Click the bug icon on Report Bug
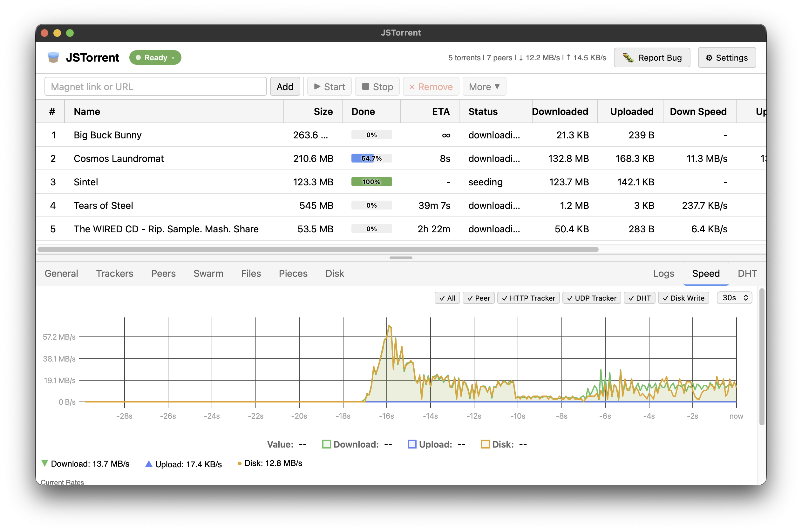The height and width of the screenshot is (532, 802). pyautogui.click(x=629, y=57)
